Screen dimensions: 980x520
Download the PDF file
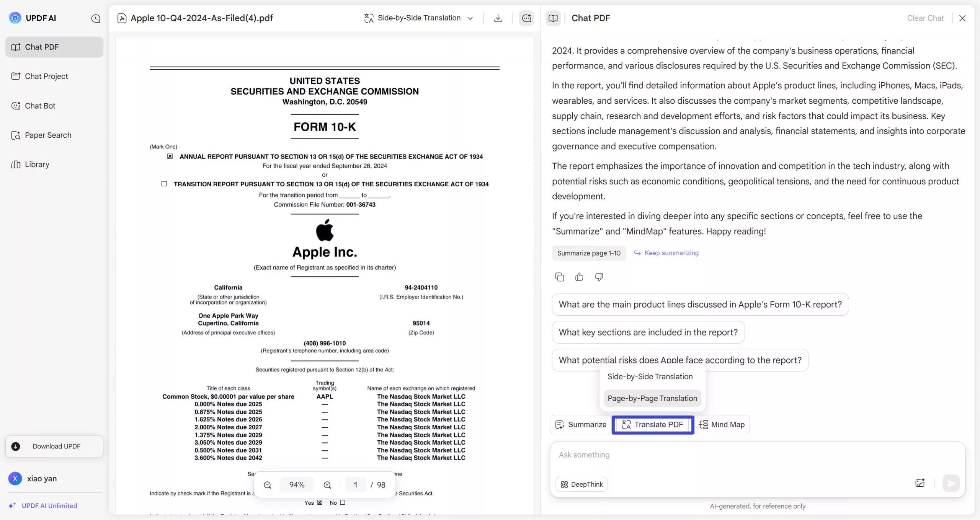pyautogui.click(x=498, y=18)
